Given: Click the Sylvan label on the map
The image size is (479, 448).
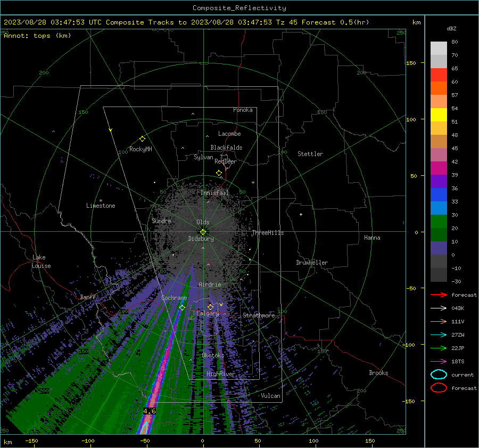Looking at the screenshot, I should pos(203,157).
